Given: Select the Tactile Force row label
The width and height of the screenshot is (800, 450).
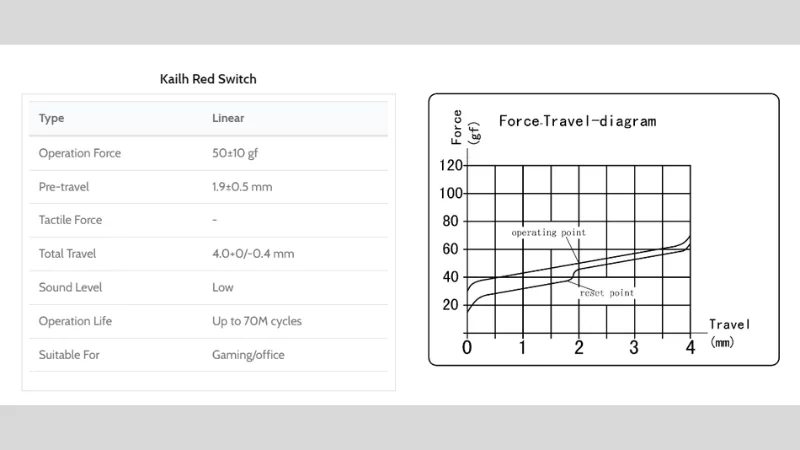Looking at the screenshot, I should click(70, 220).
